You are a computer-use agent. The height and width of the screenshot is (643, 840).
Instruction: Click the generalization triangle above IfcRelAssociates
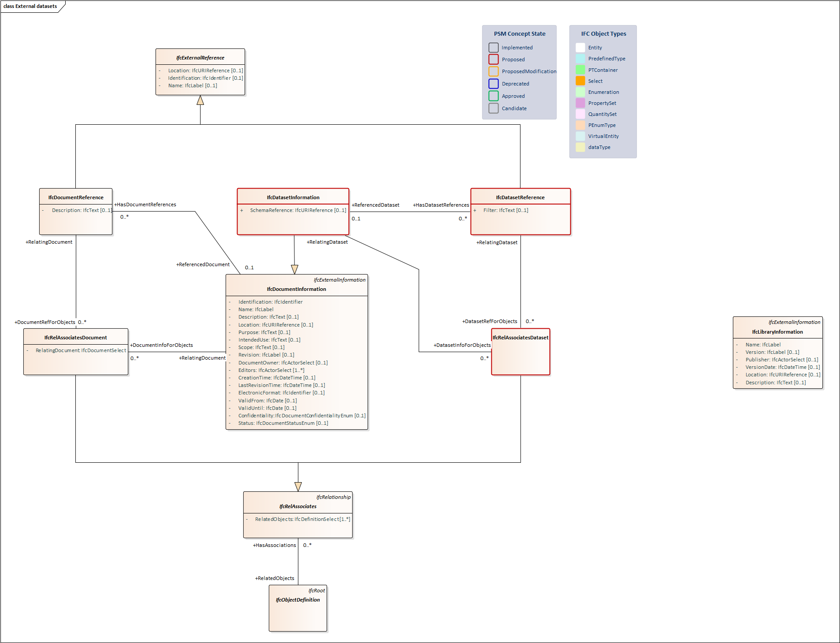298,485
